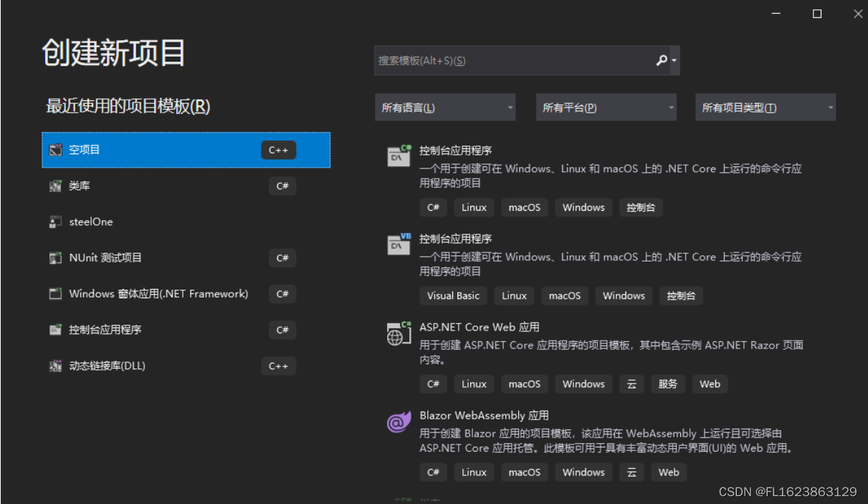Click the empty project template icon
The width and height of the screenshot is (868, 504).
[55, 150]
